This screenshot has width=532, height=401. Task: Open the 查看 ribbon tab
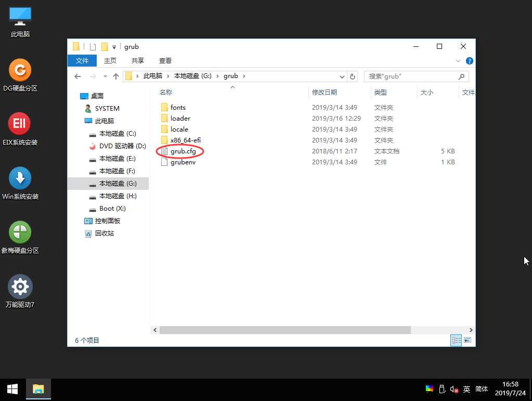(165, 61)
